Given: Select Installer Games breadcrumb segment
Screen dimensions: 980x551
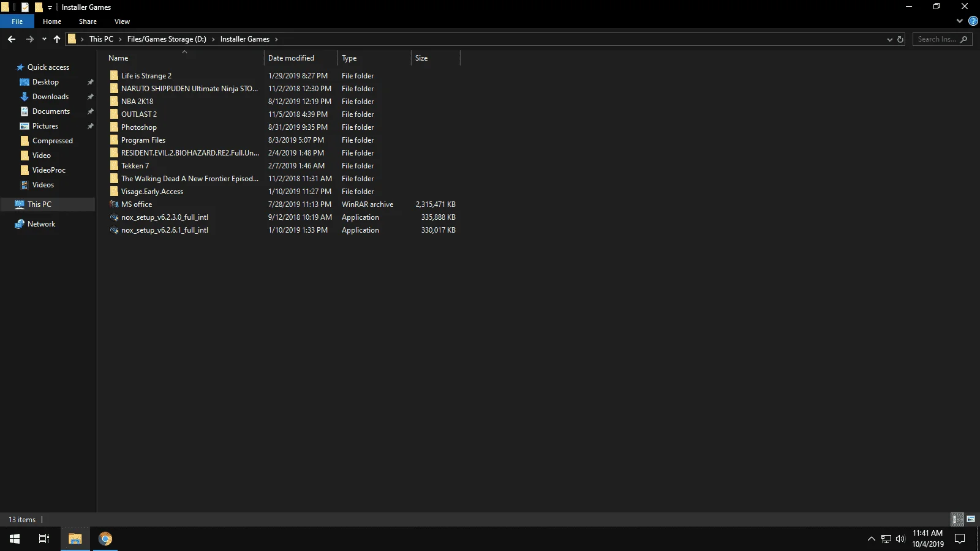Looking at the screenshot, I should click(x=245, y=39).
